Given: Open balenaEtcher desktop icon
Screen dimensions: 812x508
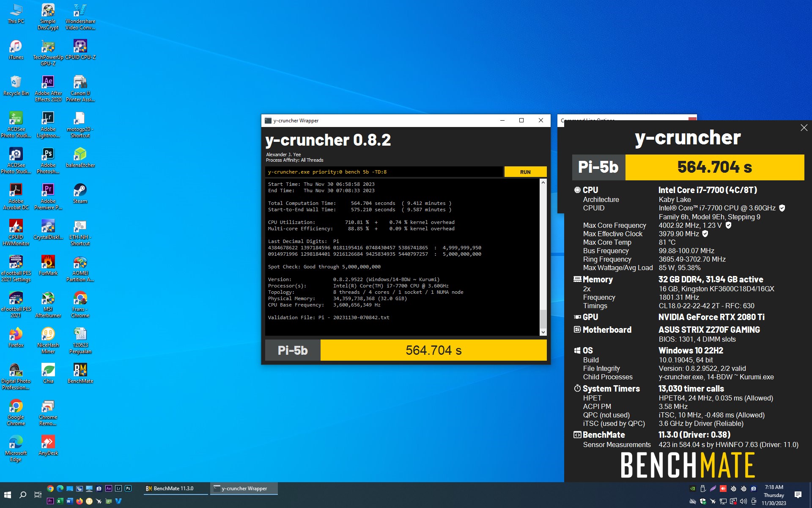Looking at the screenshot, I should click(x=80, y=157).
